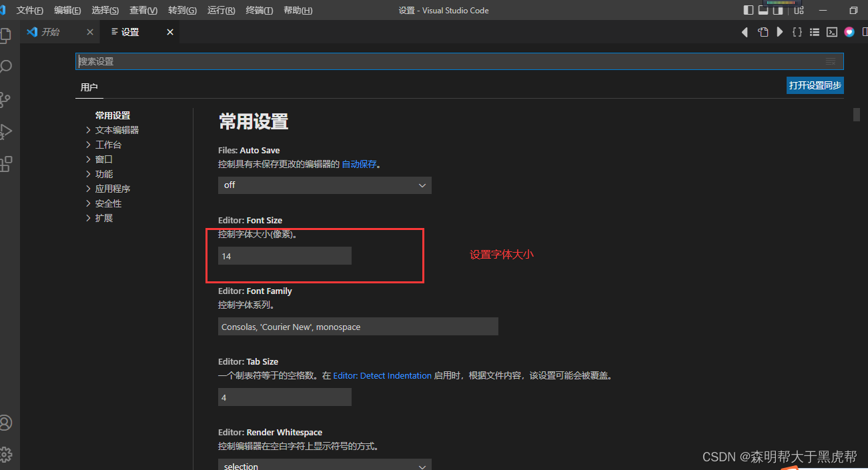Open the 转到(G) menu
Viewport: 868px width, 470px height.
tap(182, 11)
